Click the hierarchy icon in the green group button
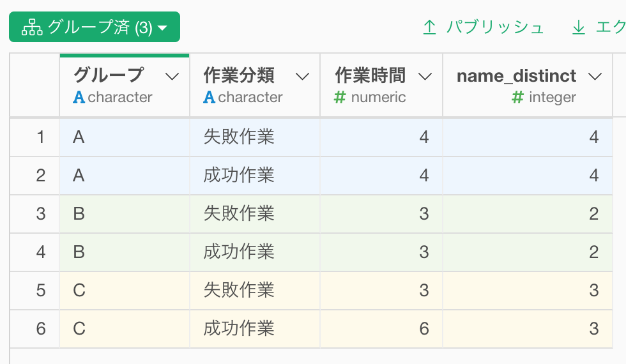Viewport: 626px width, 364px height. pyautogui.click(x=32, y=27)
